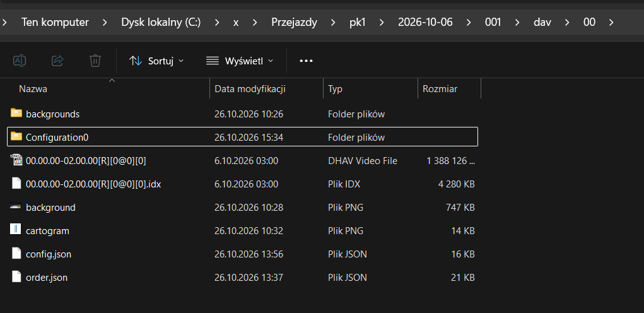Expand the chevron after Ten komputer
Viewport: 644px width, 313px height.
pos(105,23)
